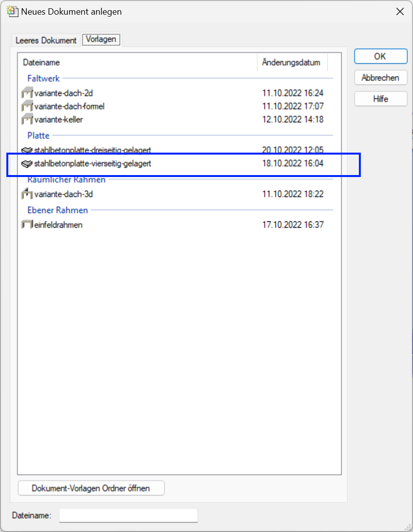Select the Vorlagen tab
Image resolution: width=413 pixels, height=532 pixels.
click(x=101, y=39)
